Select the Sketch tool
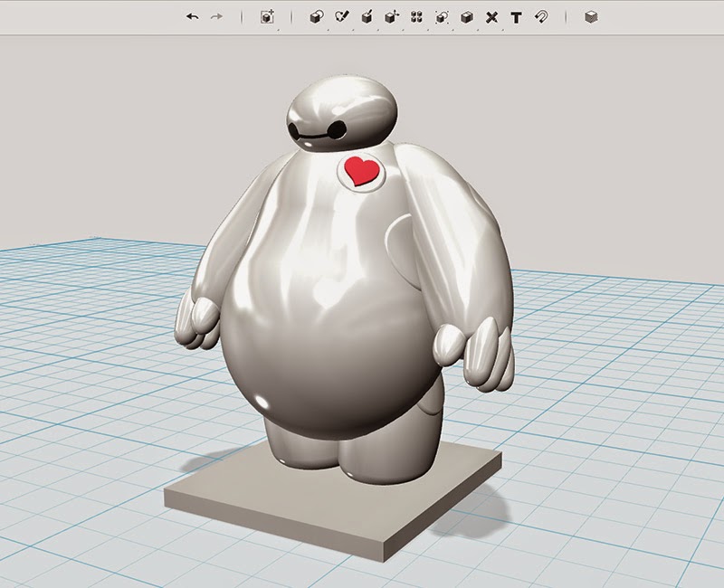The height and width of the screenshot is (588, 724). (x=342, y=17)
